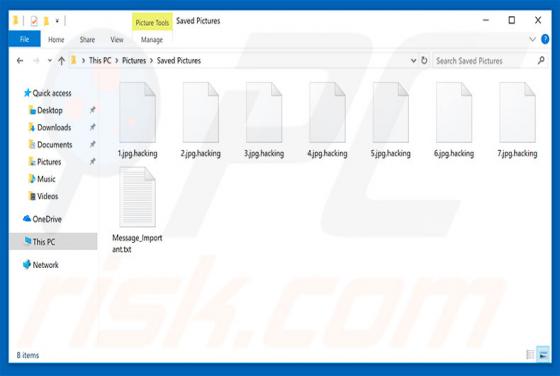The height and width of the screenshot is (376, 560).
Task: Open the Home ribbon tab
Action: [x=56, y=40]
